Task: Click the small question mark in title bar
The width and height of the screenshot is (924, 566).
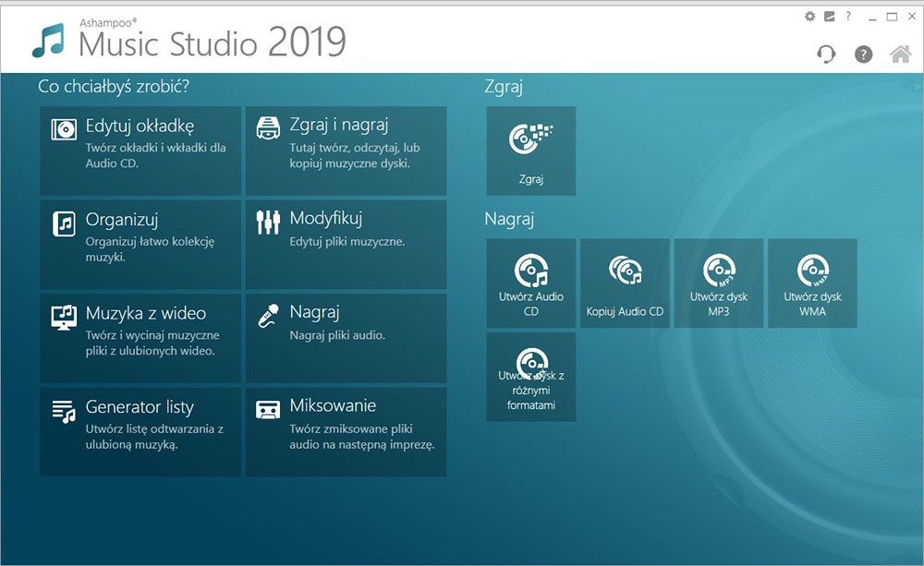Action: [x=848, y=17]
